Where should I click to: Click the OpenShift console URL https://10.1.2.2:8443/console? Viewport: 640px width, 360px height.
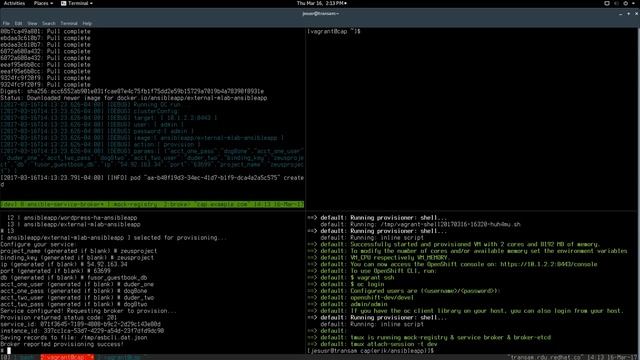[x=549, y=264]
